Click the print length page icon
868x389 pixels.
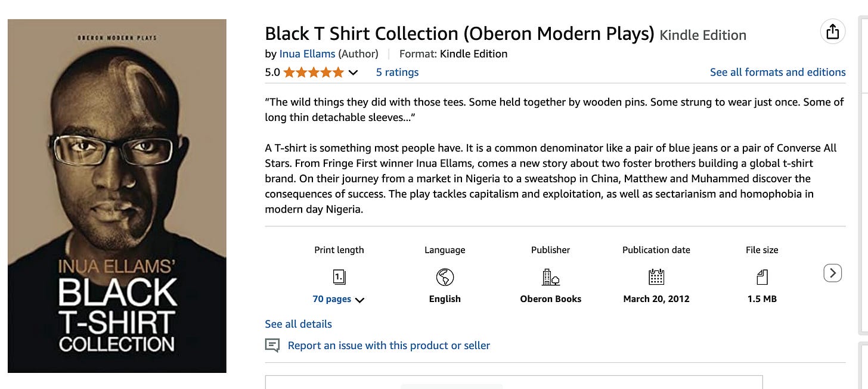(x=339, y=277)
